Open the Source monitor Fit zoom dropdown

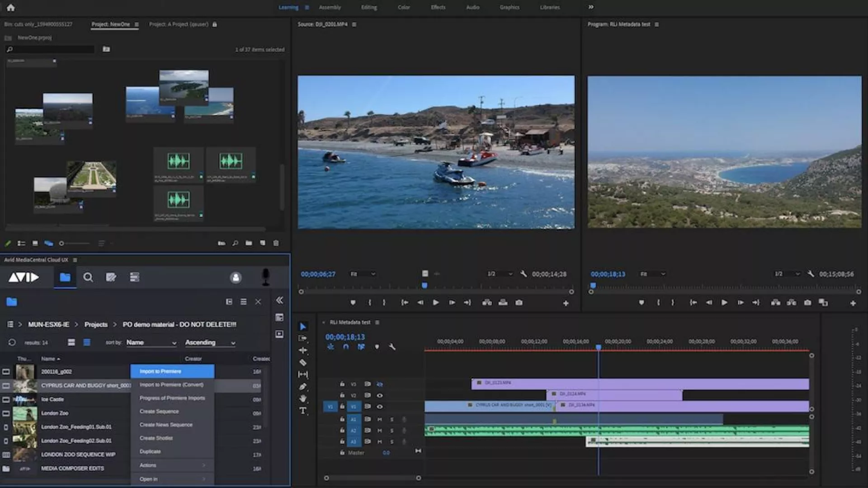[363, 274]
